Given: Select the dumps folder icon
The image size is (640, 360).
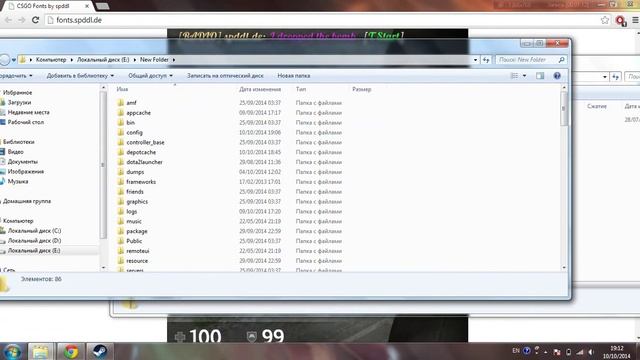Looking at the screenshot, I should pyautogui.click(x=120, y=172).
